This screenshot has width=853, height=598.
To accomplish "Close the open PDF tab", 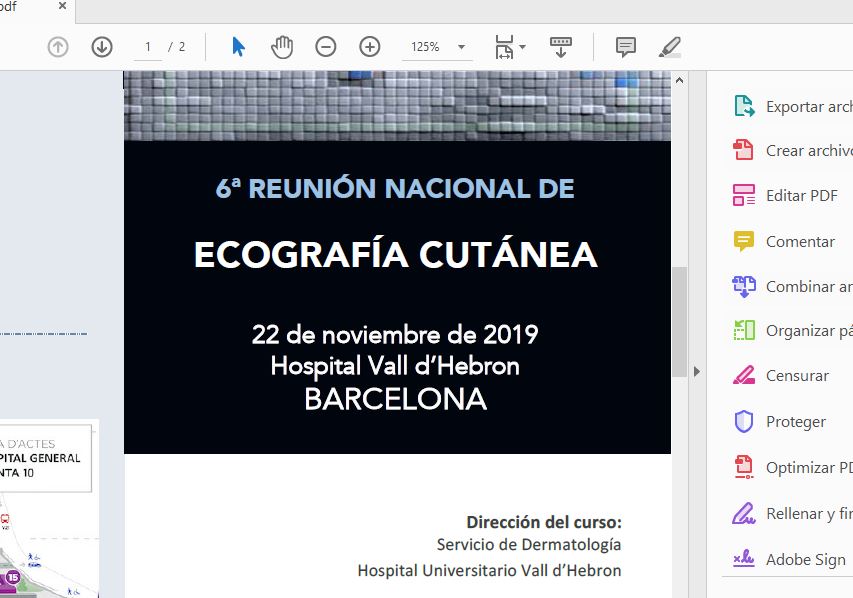I will pyautogui.click(x=62, y=7).
